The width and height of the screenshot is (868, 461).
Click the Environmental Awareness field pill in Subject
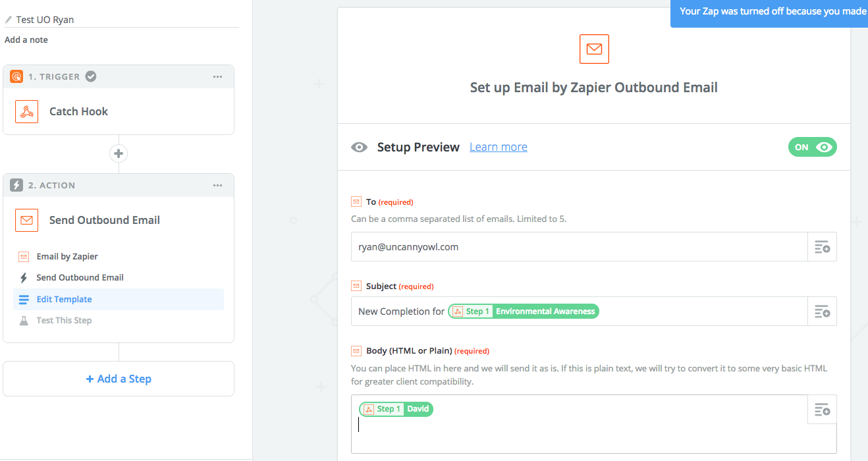pos(524,312)
